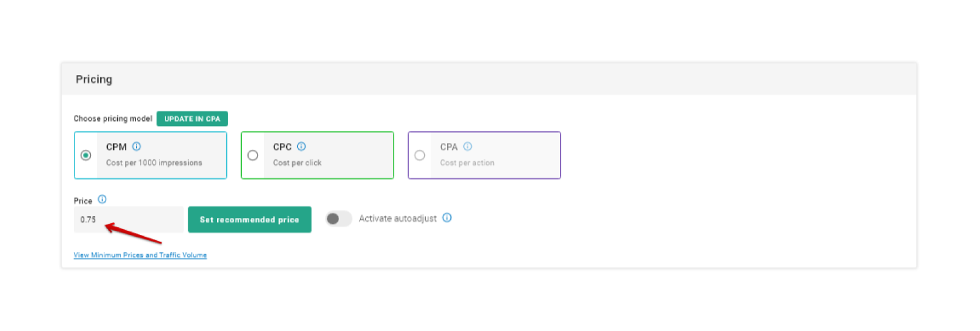Click the info icon beside CPC
Screen dimensions: 980x331
click(x=301, y=146)
